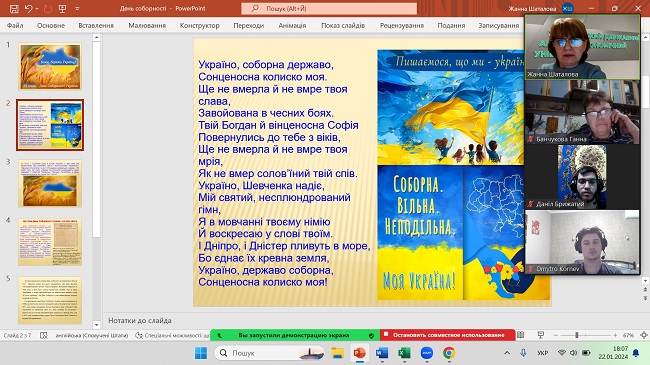
Task: Adjust the zoom slider handle
Action: point(576,335)
